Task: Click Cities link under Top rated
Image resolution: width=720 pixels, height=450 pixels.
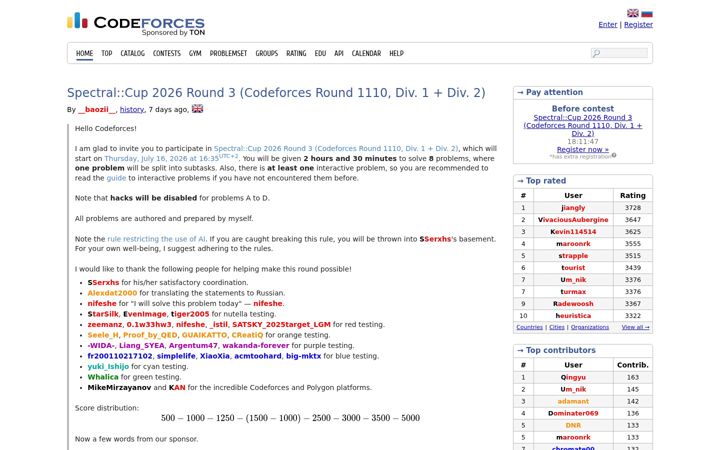Action: click(557, 327)
